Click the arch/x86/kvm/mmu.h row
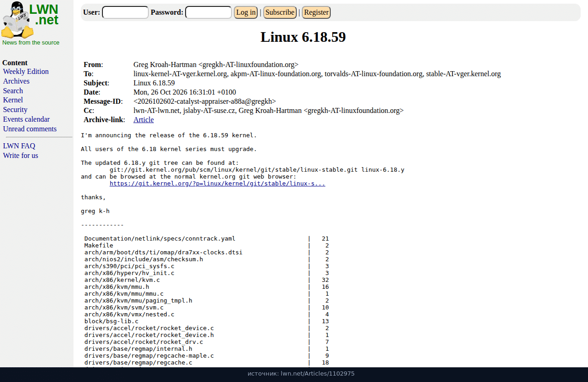 [x=207, y=287]
